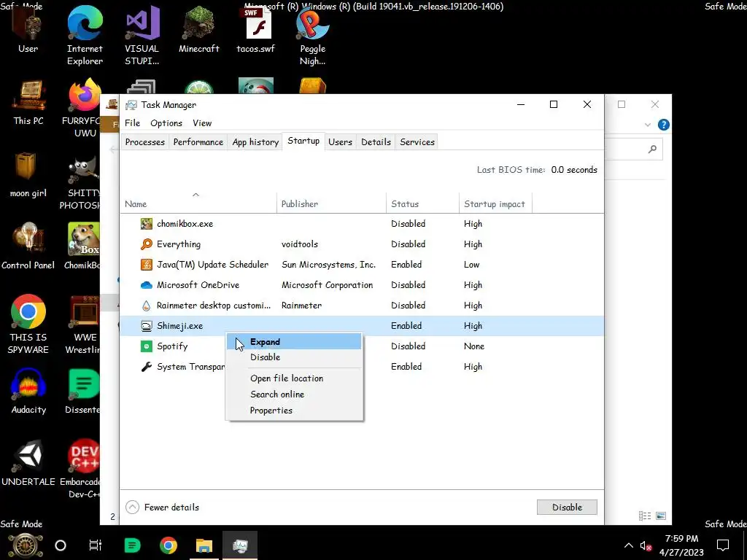Screen dimensions: 747x560
Task: Show hidden tray icons chevron
Action: point(628,545)
